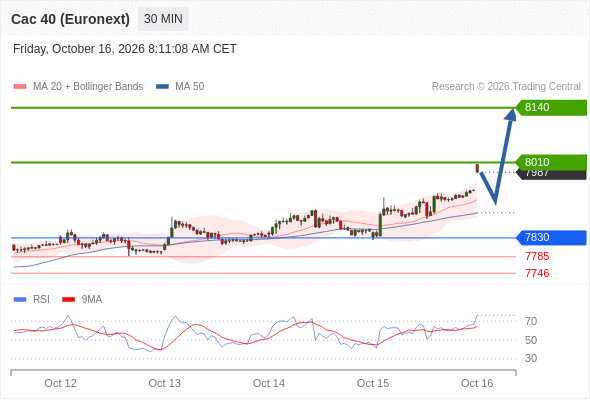The image size is (590, 400).
Task: Click the Oct 12 date label
Action: 61,383
